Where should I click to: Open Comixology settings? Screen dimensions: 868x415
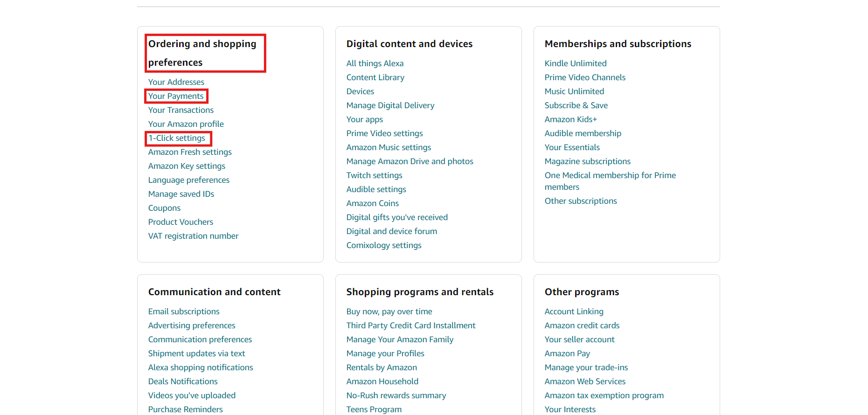[x=384, y=245]
